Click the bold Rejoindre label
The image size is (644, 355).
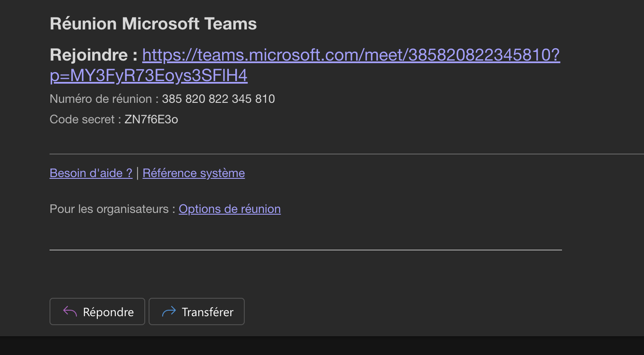(93, 55)
